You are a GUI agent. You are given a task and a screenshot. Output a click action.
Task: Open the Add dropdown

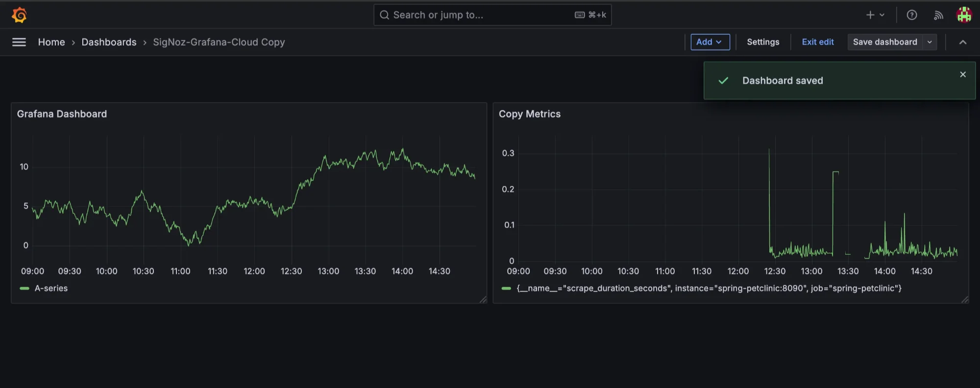[x=710, y=42]
